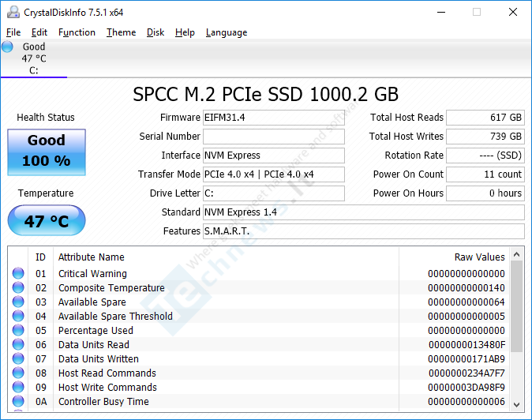Viewport: 532px width, 420px height.
Task: Click the Total Host Reads value 617 GB
Action: point(485,118)
